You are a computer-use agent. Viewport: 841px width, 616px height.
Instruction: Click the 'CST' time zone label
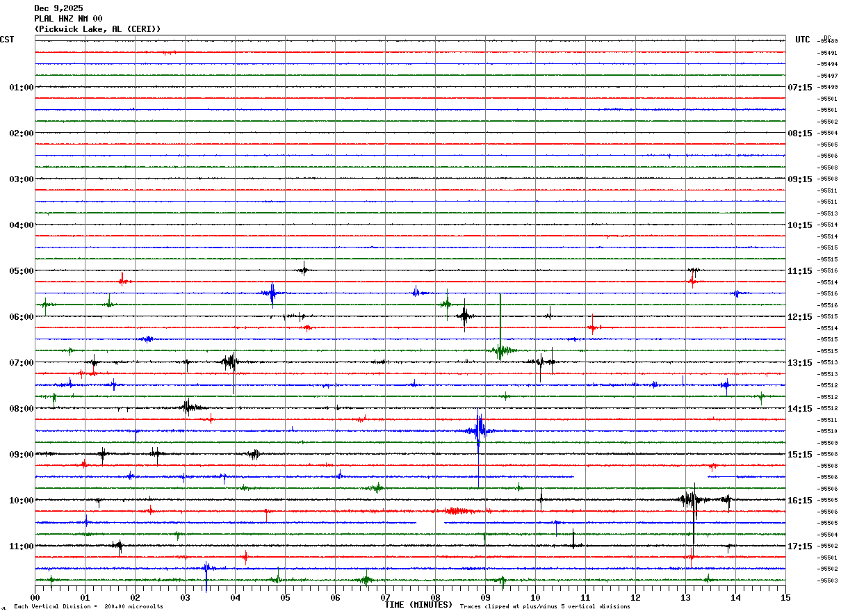7,40
